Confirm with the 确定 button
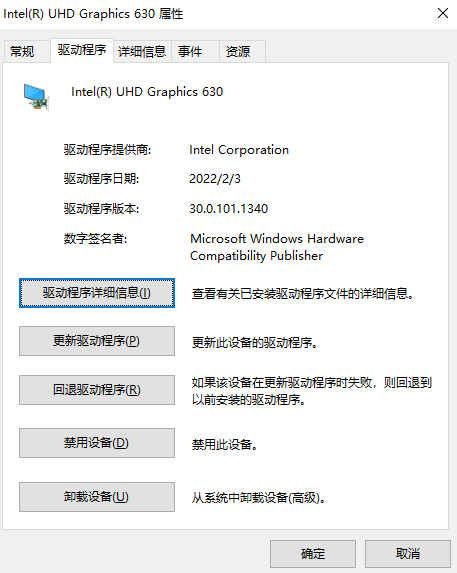 [x=313, y=554]
